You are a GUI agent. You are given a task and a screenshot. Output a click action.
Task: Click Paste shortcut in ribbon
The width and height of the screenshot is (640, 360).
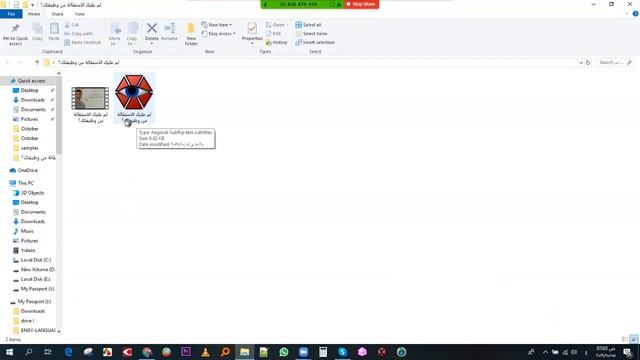point(82,42)
